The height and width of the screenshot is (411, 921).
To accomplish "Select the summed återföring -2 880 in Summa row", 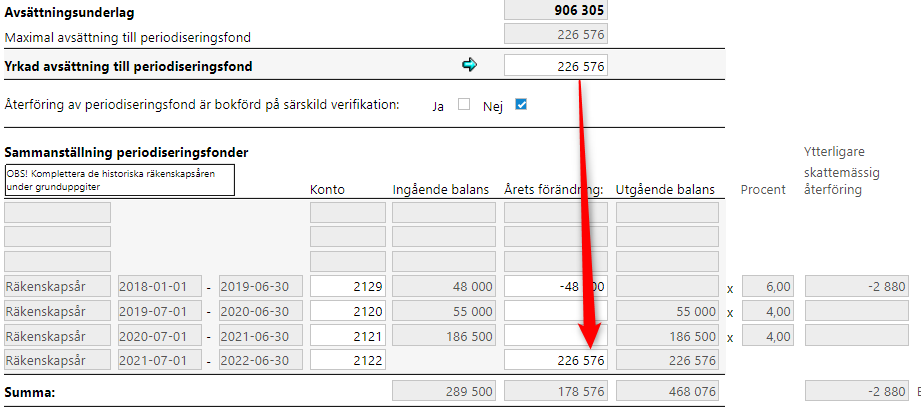I will click(856, 390).
